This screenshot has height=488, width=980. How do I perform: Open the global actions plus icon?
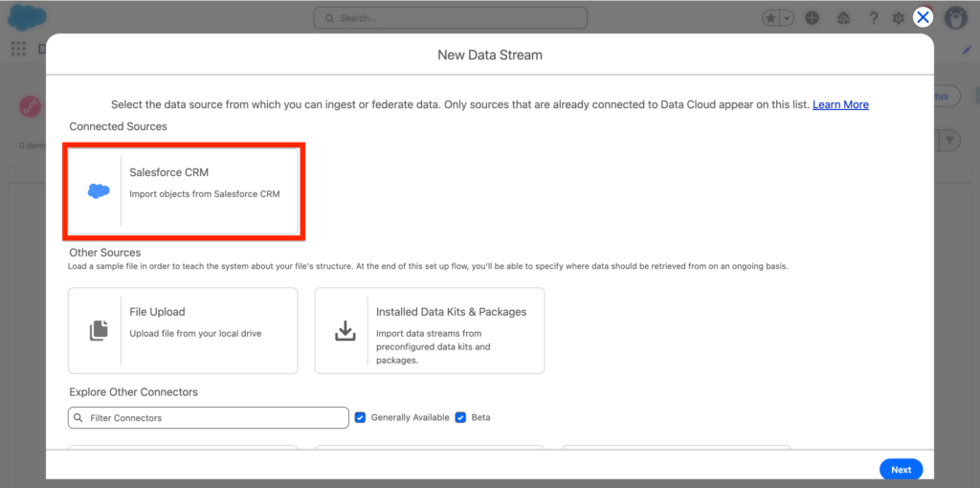[812, 18]
